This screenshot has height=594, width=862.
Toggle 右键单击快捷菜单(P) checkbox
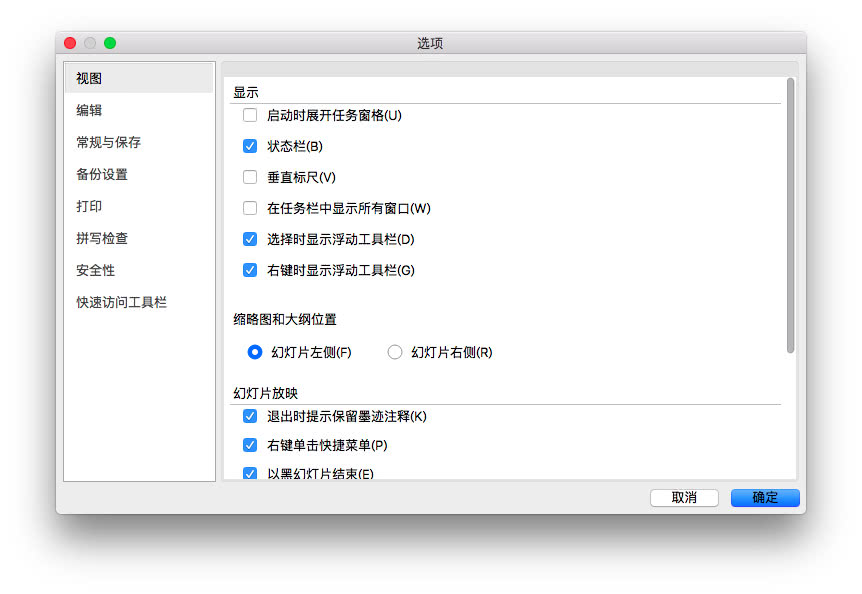[x=250, y=445]
